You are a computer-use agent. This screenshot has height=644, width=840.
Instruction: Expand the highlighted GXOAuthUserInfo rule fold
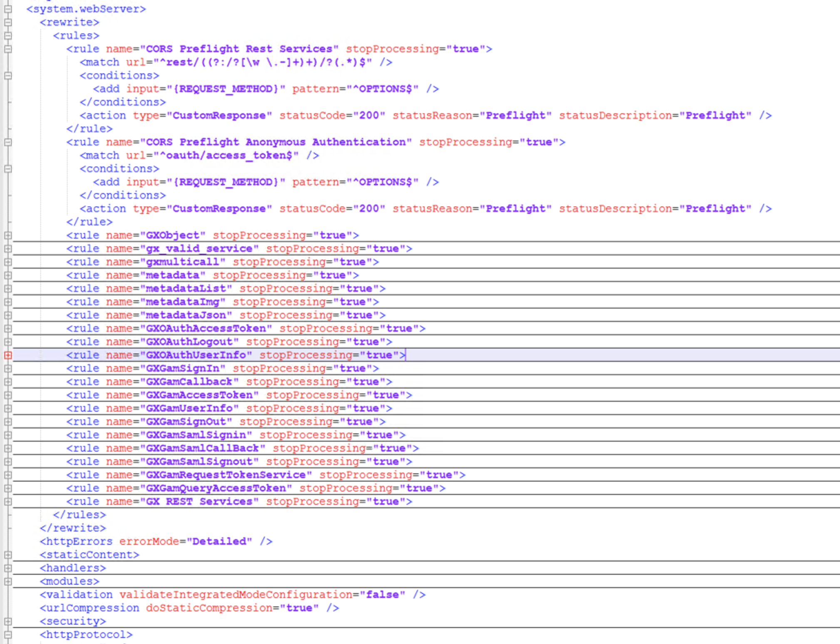pos(7,355)
